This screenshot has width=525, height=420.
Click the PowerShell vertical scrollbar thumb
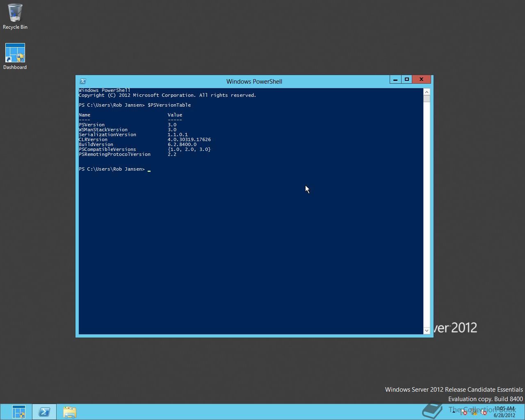(x=427, y=99)
